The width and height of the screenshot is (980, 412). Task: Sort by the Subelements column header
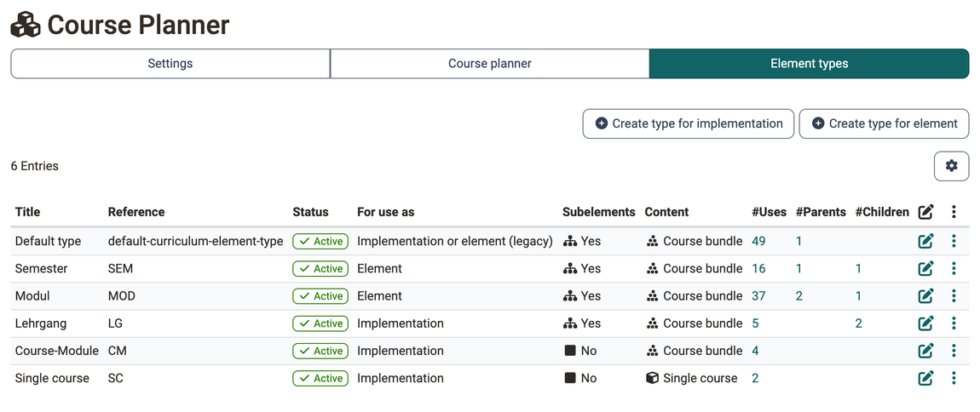[x=599, y=212]
